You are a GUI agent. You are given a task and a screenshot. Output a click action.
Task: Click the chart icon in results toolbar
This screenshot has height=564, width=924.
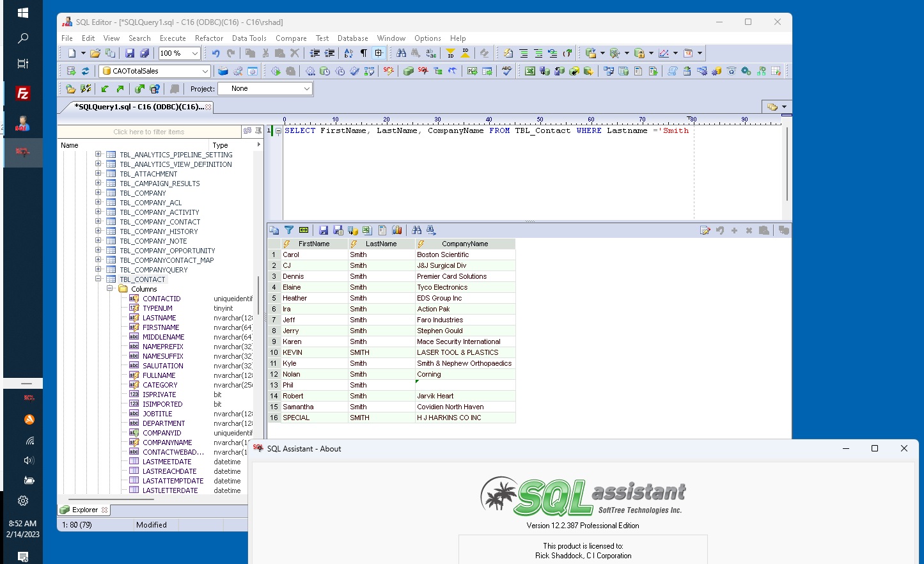tap(397, 230)
